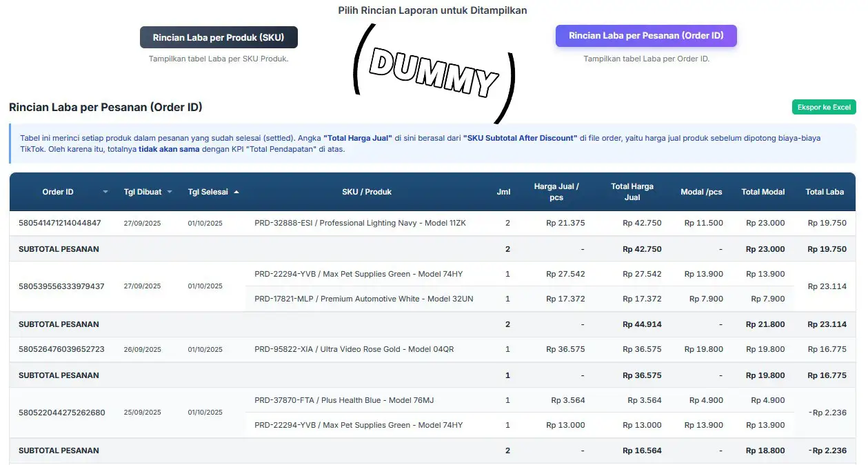Click ascending sort arrow on Tgl Selesai
This screenshot has height=465, width=868.
(236, 192)
